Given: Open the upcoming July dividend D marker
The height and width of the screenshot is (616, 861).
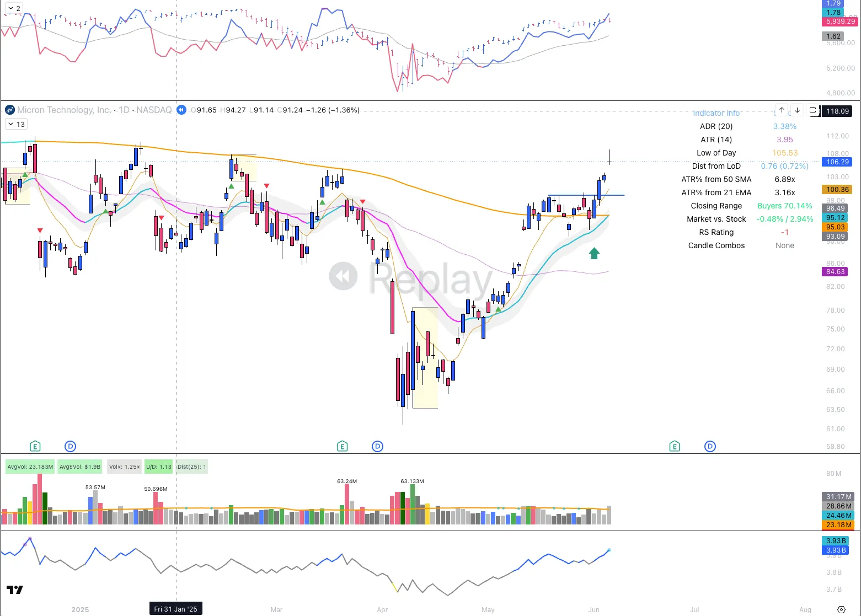Looking at the screenshot, I should 710,446.
